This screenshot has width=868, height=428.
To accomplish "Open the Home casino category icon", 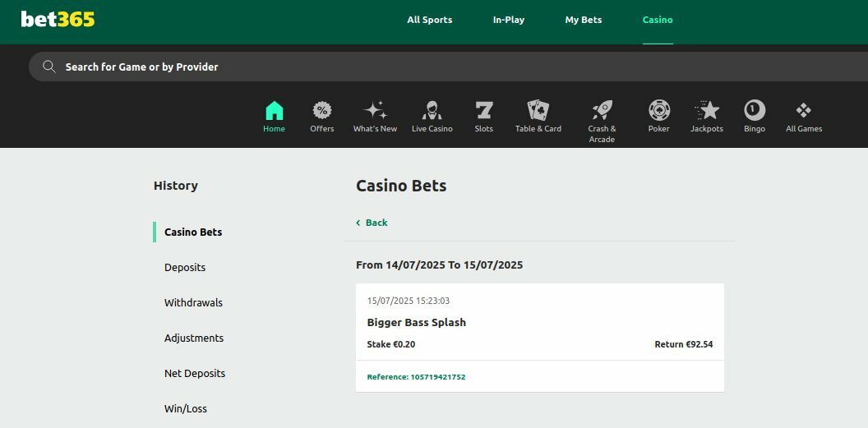I will [274, 111].
